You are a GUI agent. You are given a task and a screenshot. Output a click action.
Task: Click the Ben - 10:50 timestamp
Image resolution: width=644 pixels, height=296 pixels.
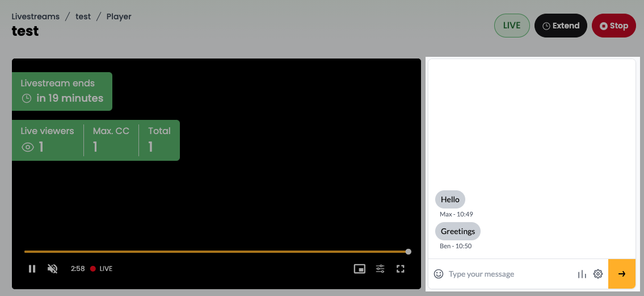coord(456,246)
